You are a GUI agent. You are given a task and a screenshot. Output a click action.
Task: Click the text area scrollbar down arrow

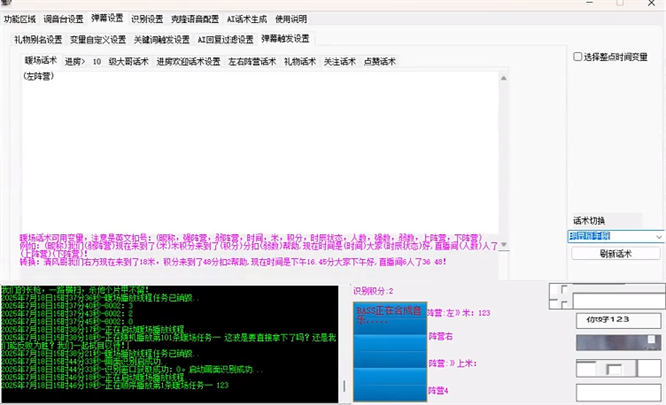point(503,245)
